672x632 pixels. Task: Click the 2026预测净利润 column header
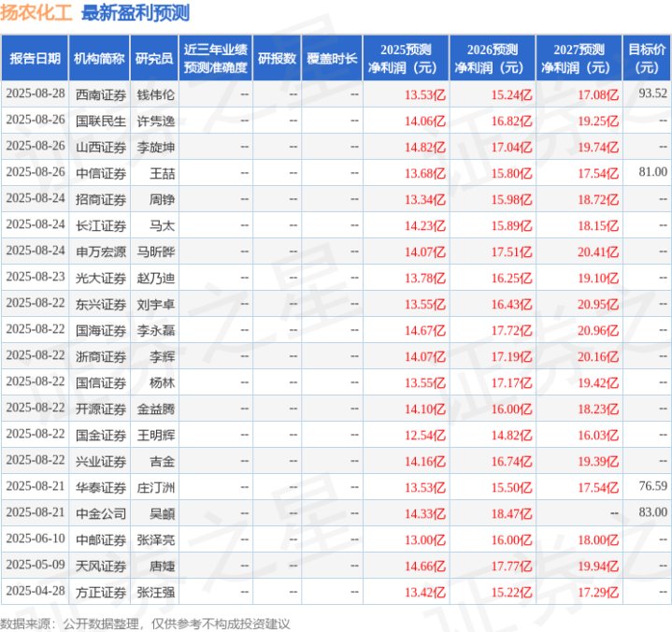(493, 58)
